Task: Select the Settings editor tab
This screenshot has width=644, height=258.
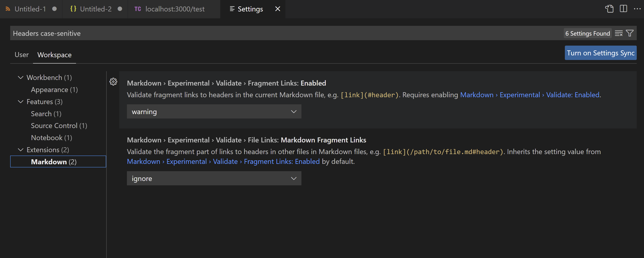Action: coord(250,9)
